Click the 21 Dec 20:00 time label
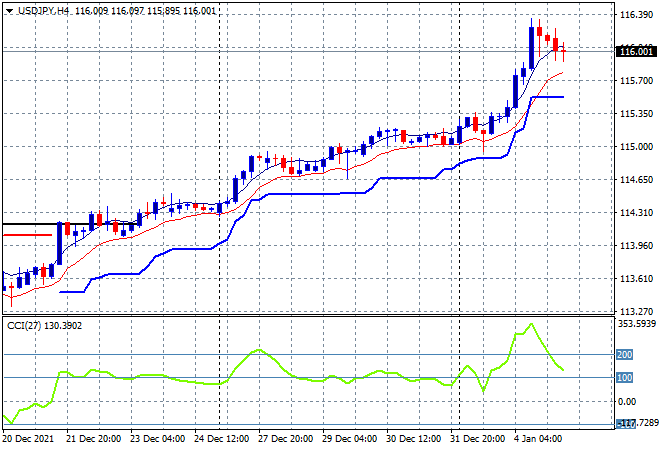The height and width of the screenshot is (450, 660). pyautogui.click(x=93, y=439)
